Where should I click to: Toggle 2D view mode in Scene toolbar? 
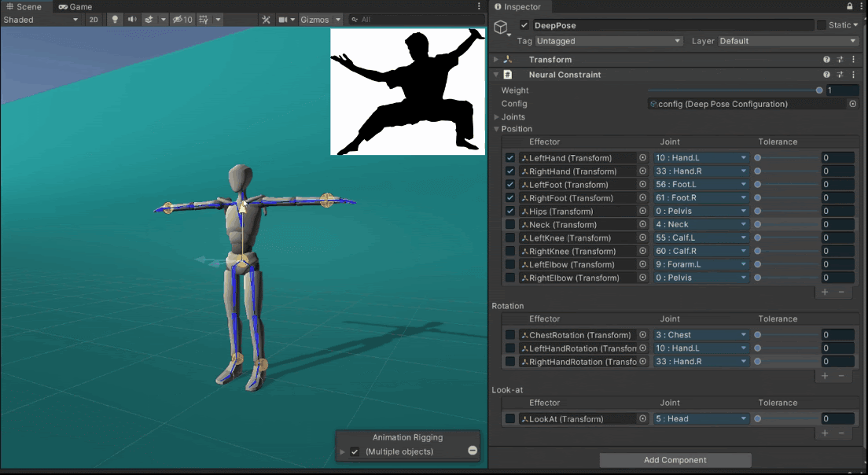pos(94,20)
